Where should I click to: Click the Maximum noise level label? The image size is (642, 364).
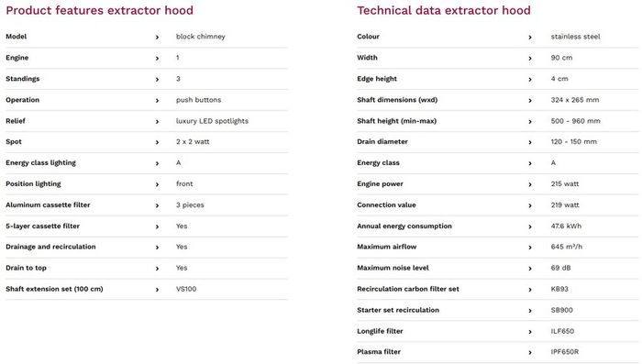393,269
